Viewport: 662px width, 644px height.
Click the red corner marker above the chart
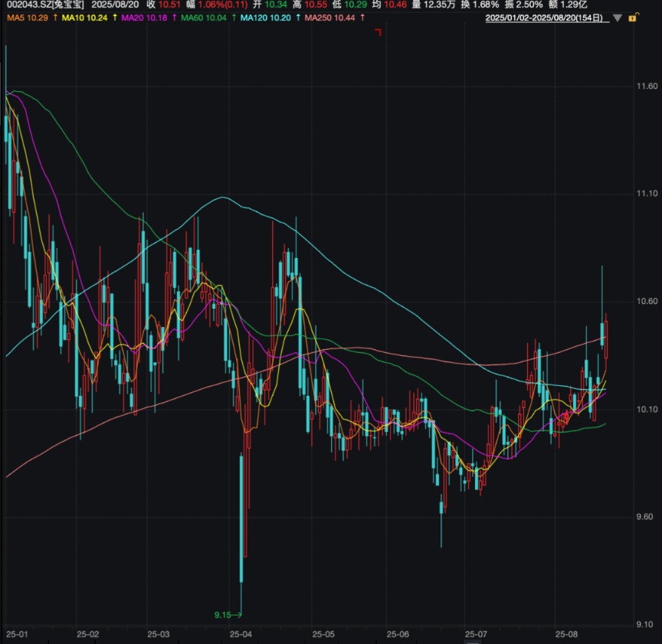[x=378, y=31]
